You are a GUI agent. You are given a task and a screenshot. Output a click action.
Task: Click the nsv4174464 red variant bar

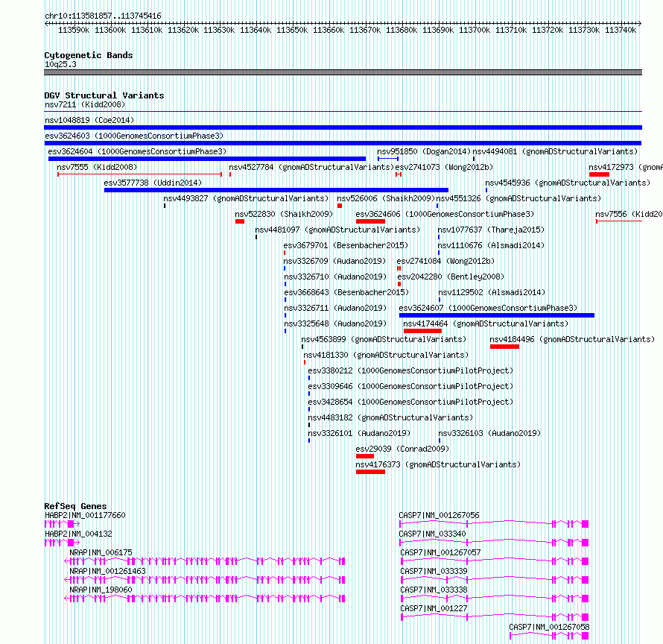[422, 331]
